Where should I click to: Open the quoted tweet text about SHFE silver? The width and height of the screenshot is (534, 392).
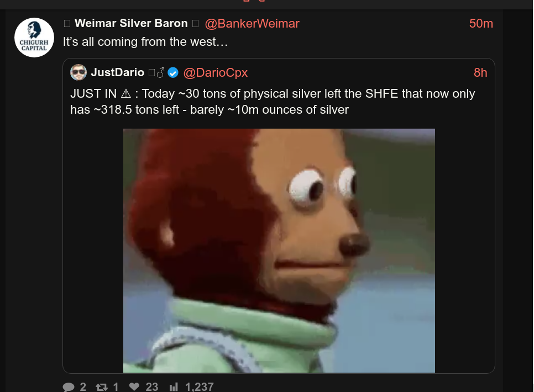[x=273, y=102]
